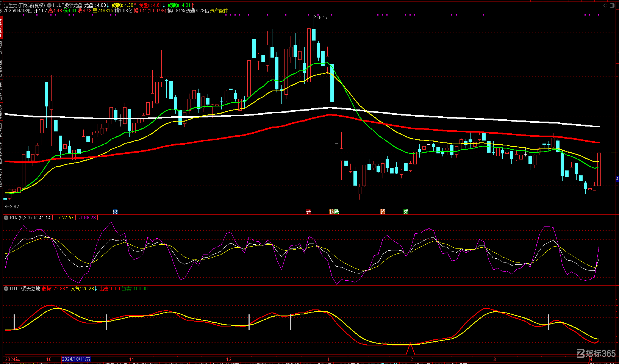Click the 逗卖: 100.00 reading
The image size is (619, 364).
pyautogui.click(x=134, y=289)
